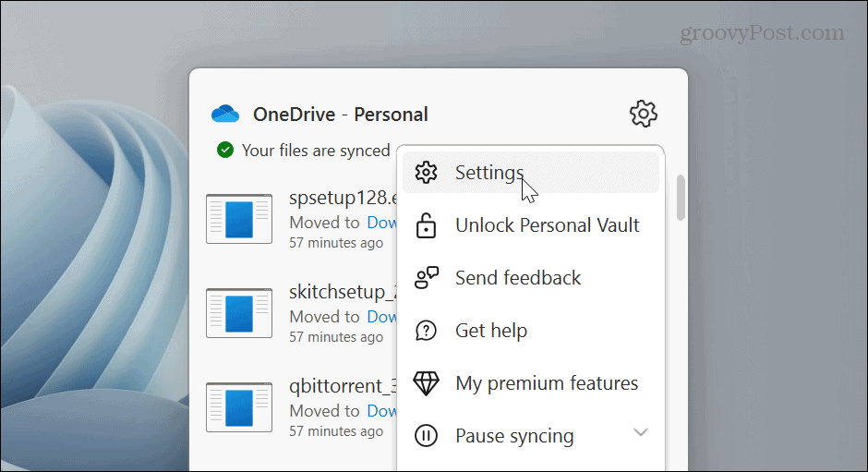Click the green synced checkmark icon
The width and height of the screenshot is (868, 472).
(x=224, y=150)
